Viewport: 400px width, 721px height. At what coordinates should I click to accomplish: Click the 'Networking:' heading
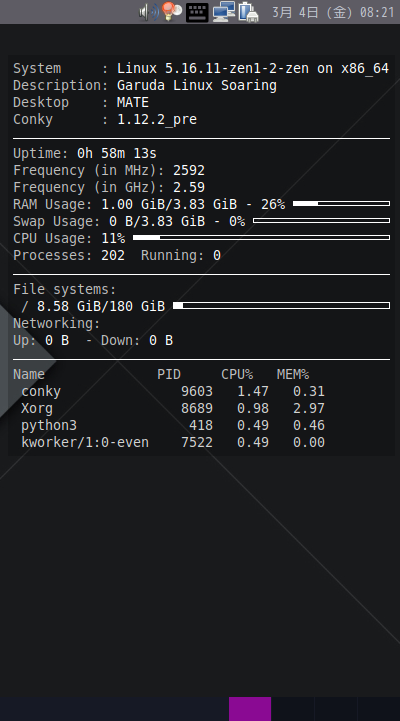point(57,323)
